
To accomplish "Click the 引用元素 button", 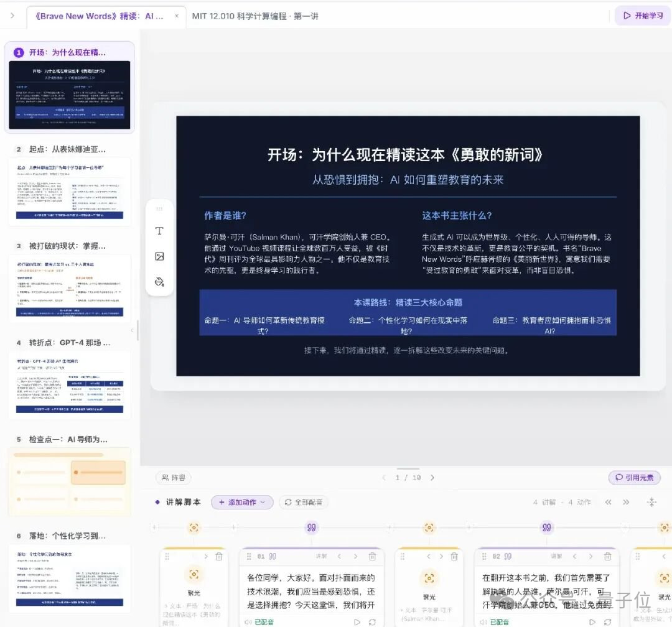I will pyautogui.click(x=634, y=478).
